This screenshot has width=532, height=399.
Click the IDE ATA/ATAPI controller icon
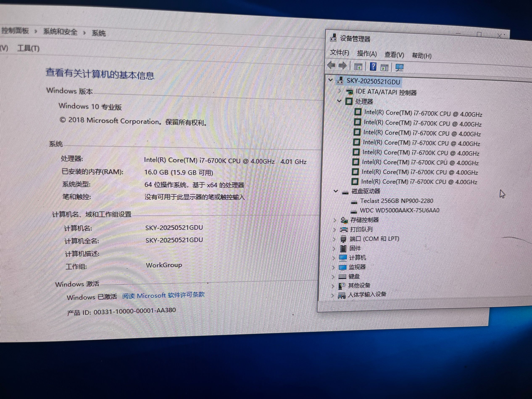point(349,92)
